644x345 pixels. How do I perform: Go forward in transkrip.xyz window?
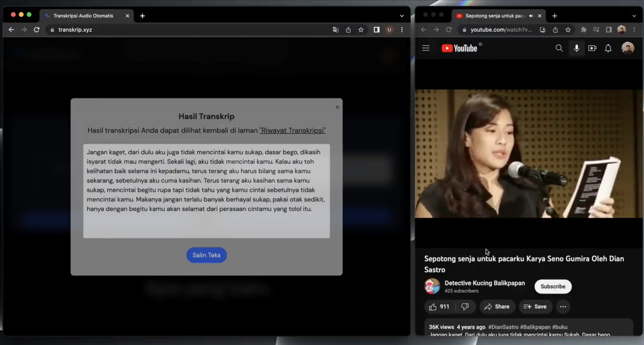(x=24, y=30)
